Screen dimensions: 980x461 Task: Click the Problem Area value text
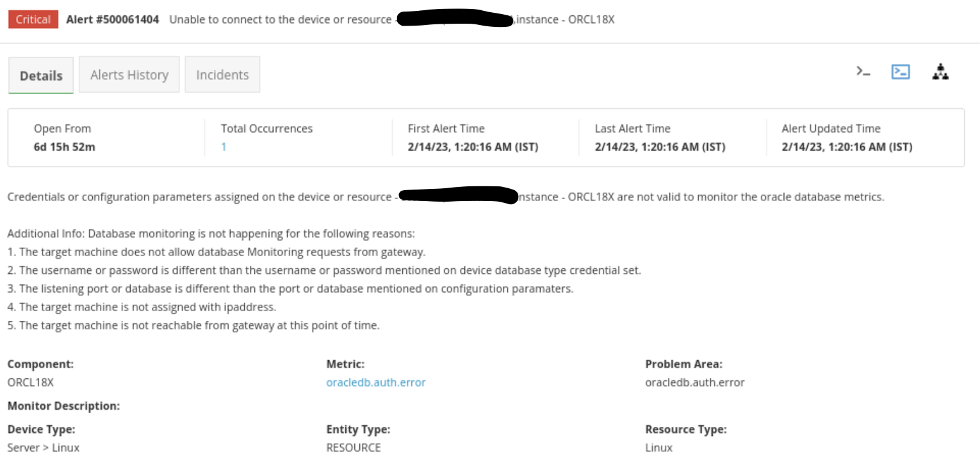tap(695, 382)
